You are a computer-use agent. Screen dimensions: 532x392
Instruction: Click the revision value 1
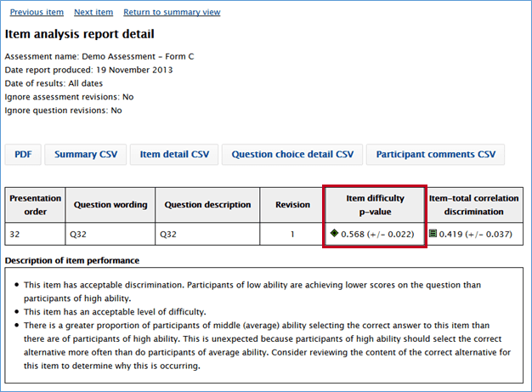pos(292,235)
